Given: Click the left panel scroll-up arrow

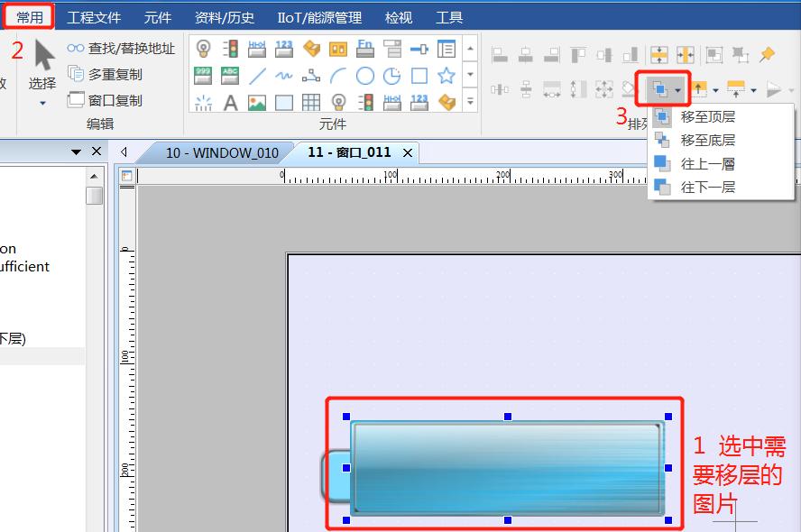Looking at the screenshot, I should coord(94,176).
